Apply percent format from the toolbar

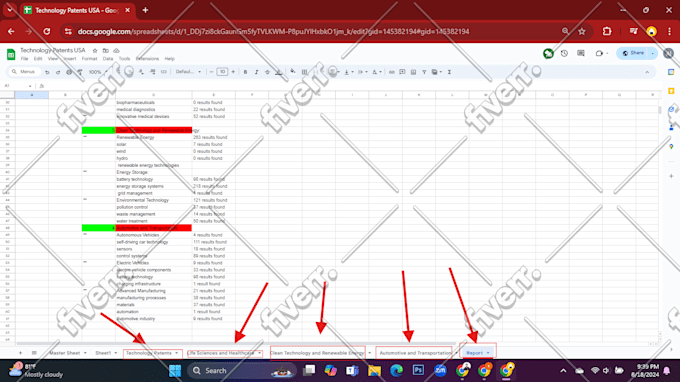click(x=129, y=72)
